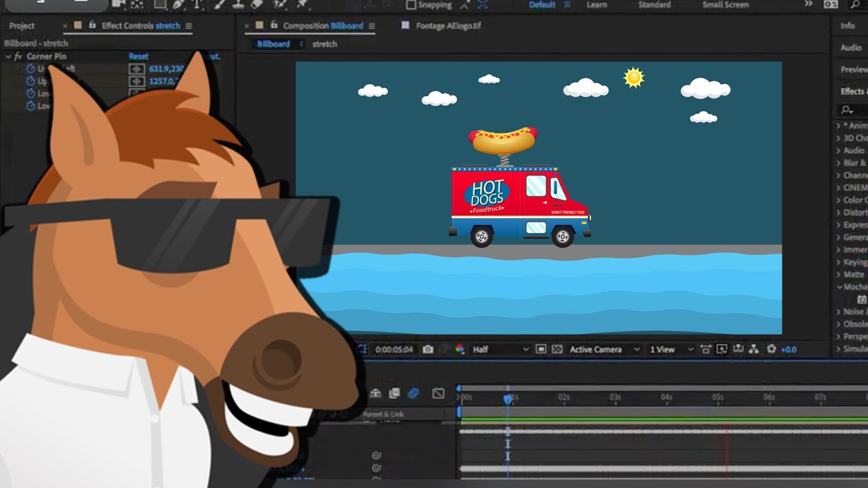Click the reset exposure icon beside +0.0
868x488 pixels.
click(x=771, y=349)
